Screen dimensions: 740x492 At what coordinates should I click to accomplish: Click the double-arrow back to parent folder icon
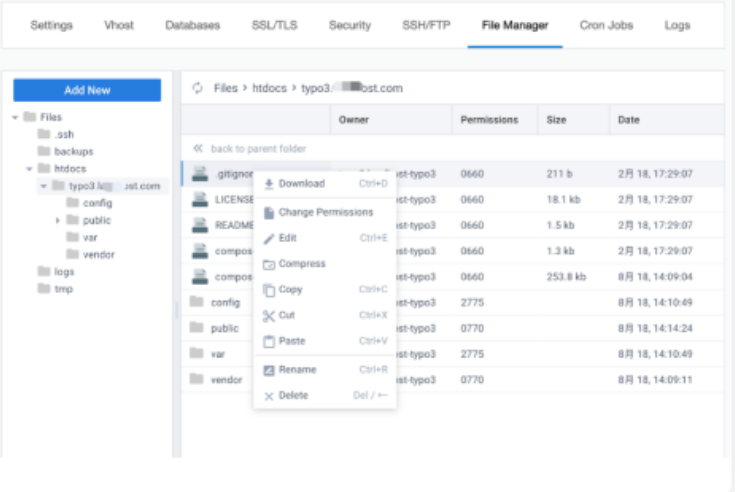[198, 149]
